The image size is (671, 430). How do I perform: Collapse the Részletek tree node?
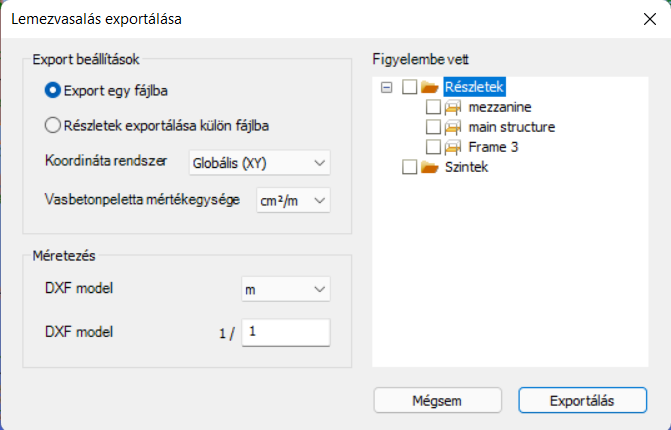[x=386, y=88]
